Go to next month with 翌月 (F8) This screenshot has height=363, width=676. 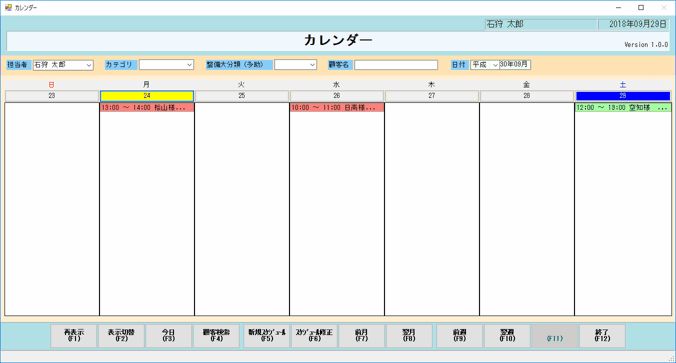coord(409,336)
